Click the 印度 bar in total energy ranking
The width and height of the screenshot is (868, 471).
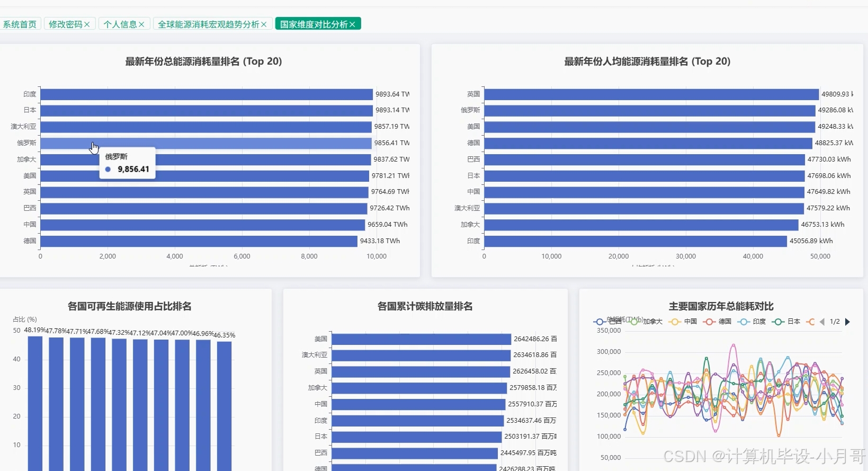point(207,94)
